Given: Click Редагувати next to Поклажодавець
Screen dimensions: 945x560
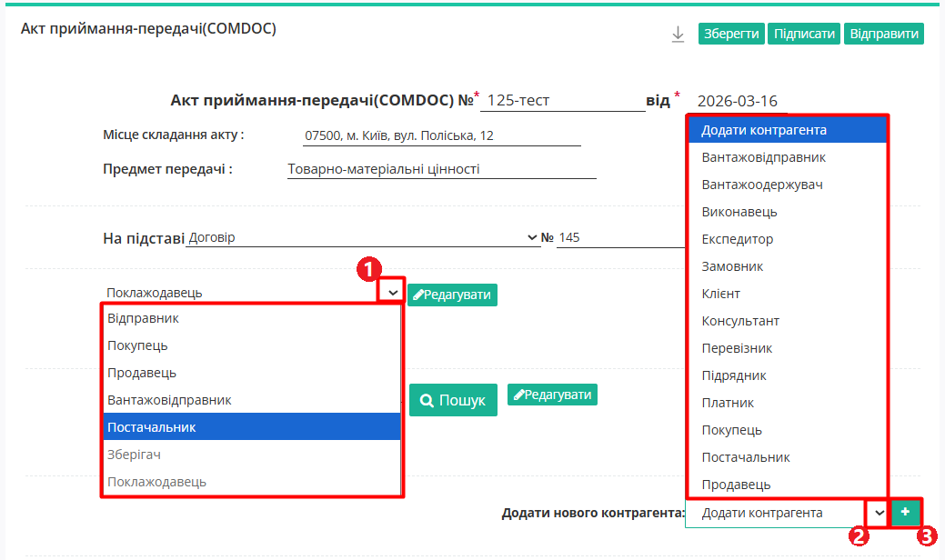Looking at the screenshot, I should [x=452, y=295].
